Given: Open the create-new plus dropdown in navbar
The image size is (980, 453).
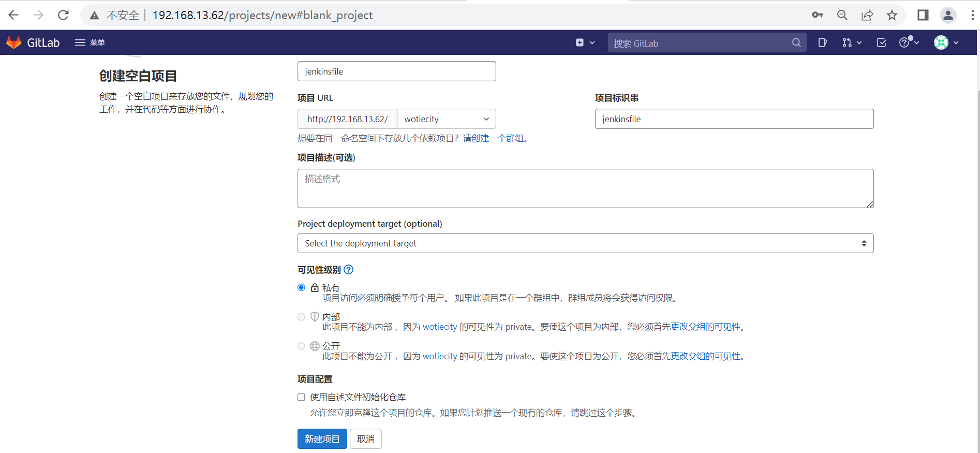Looking at the screenshot, I should tap(585, 42).
